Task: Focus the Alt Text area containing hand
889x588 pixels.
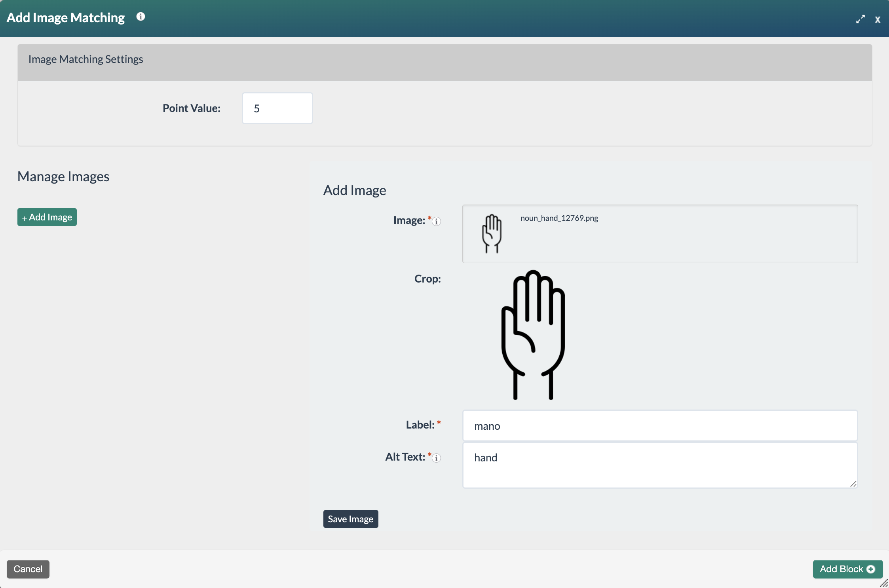Action: (660, 465)
